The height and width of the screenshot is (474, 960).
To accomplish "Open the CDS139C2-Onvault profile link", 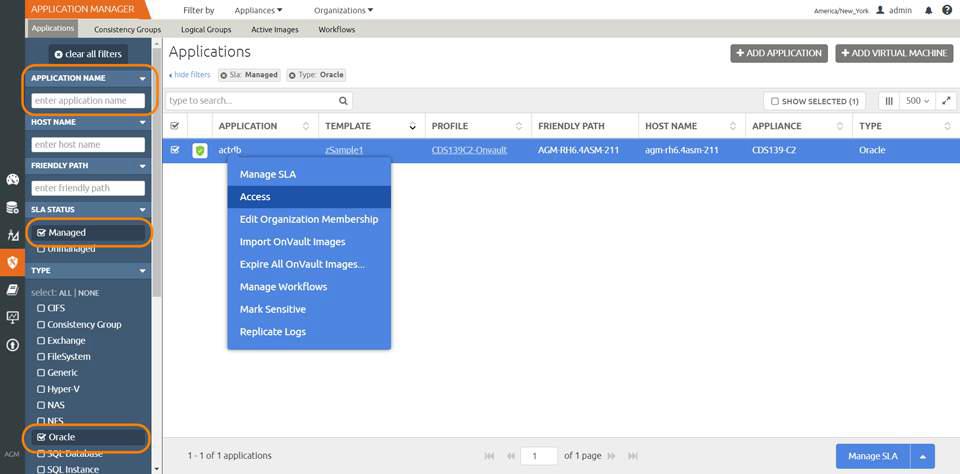I will [x=469, y=150].
